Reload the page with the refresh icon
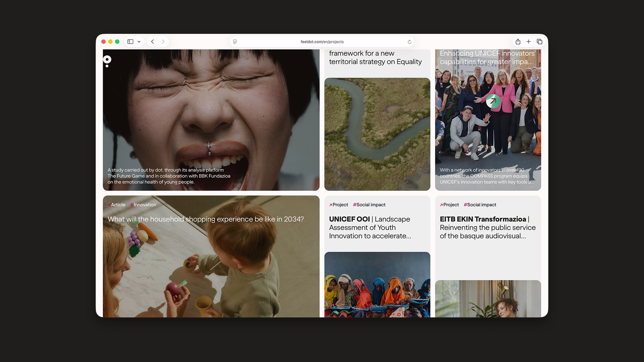This screenshot has height=362, width=644. tap(409, 42)
